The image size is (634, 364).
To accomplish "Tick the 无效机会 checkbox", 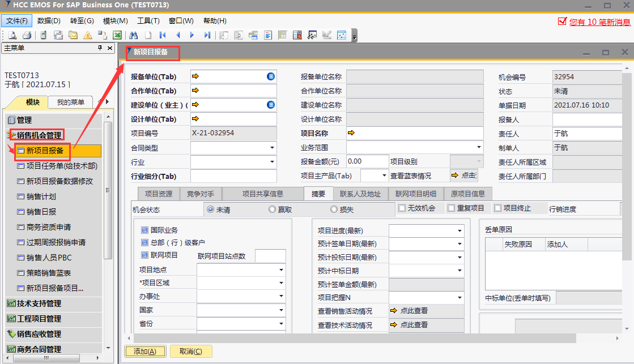I will (402, 208).
